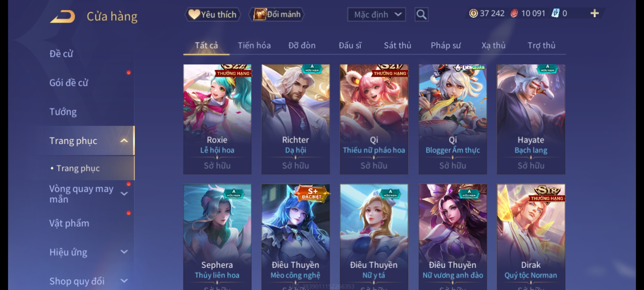Expand the Hiệu ứng sidebar menu
Image resolution: width=644 pixels, height=290 pixels.
pos(124,252)
